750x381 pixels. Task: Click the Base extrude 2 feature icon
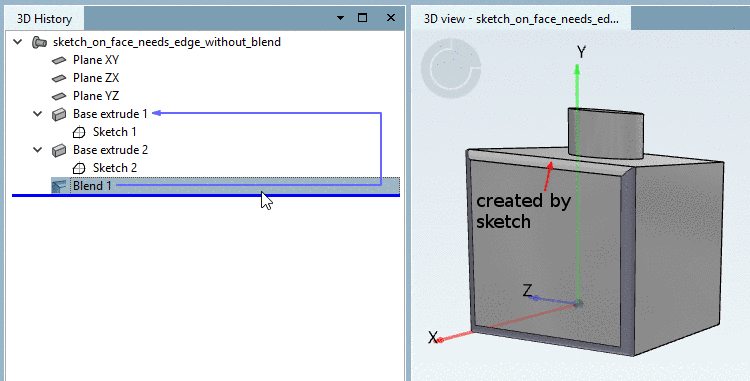[59, 151]
